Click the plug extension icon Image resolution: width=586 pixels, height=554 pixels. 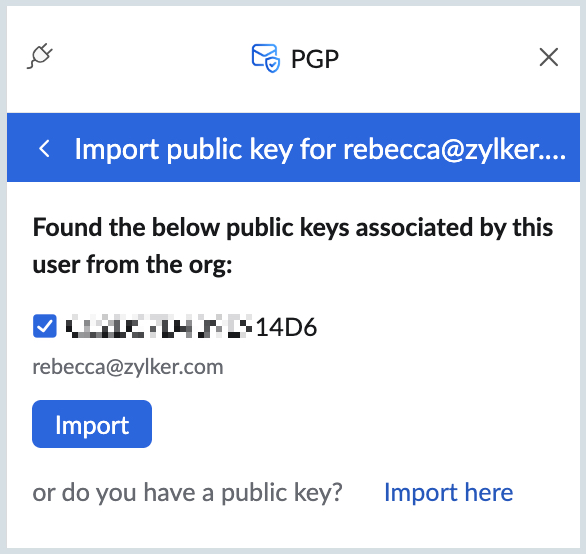point(40,56)
